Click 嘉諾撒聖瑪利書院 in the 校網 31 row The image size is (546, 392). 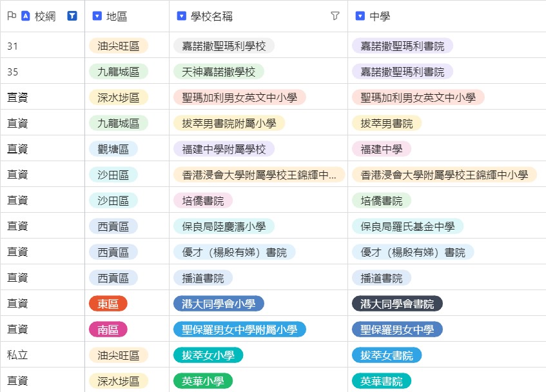402,46
